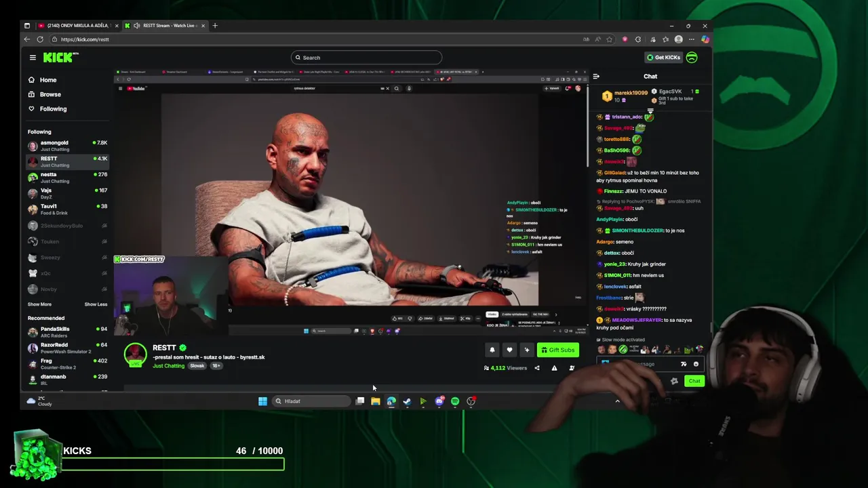Open Steam from the taskbar

[x=407, y=401]
